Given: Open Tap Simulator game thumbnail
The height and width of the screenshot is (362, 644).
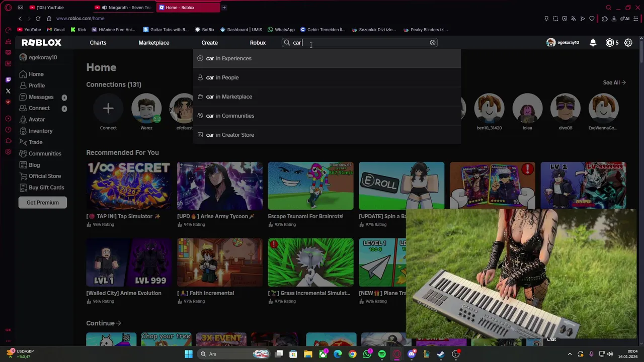Looking at the screenshot, I should click(129, 186).
